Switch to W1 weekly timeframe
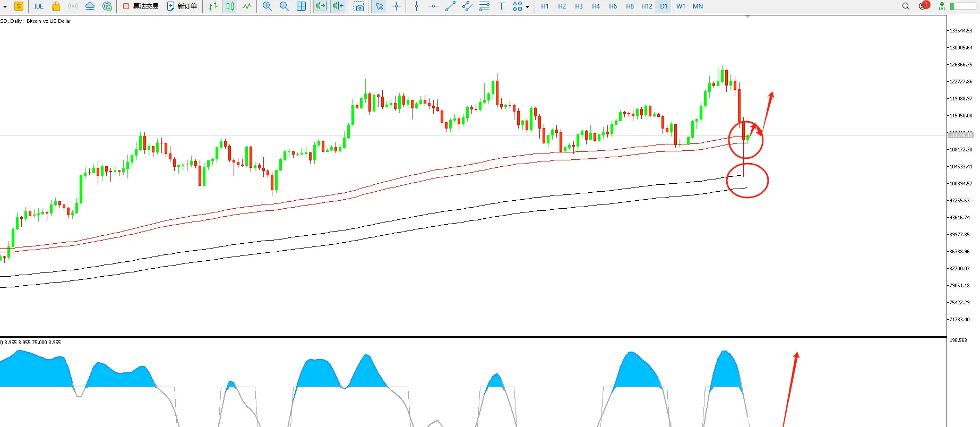This screenshot has height=427, width=980. 681,6
